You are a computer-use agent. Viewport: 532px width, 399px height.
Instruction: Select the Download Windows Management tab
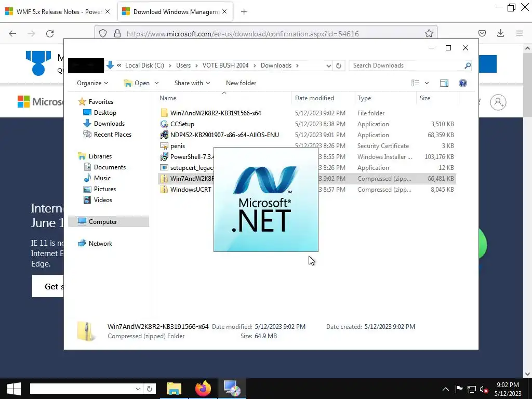click(x=176, y=11)
